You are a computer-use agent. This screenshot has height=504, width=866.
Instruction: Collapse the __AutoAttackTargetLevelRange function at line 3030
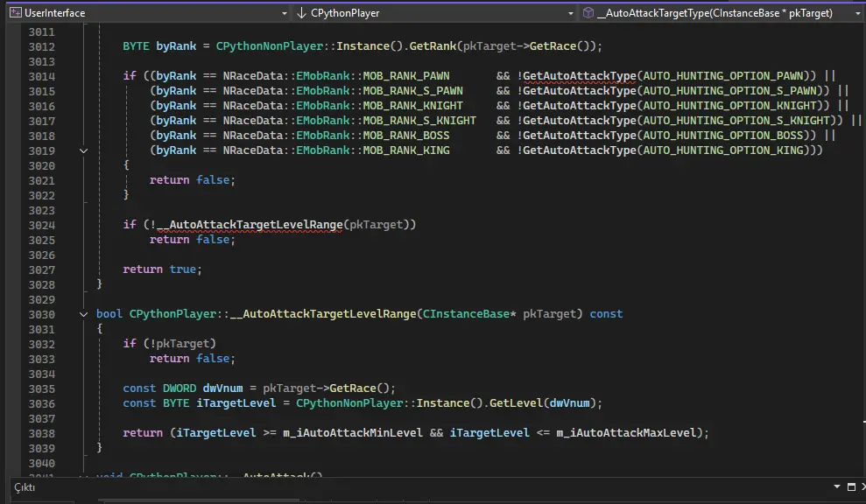coord(83,314)
